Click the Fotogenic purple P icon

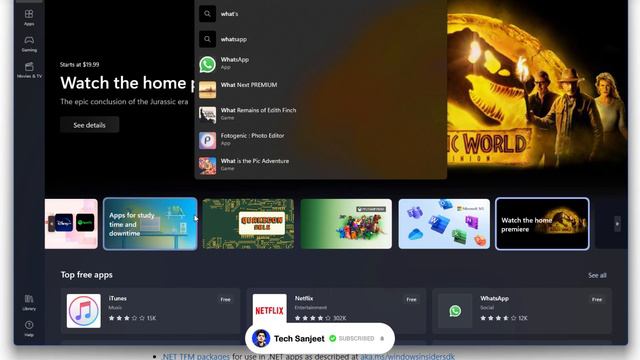pyautogui.click(x=207, y=140)
